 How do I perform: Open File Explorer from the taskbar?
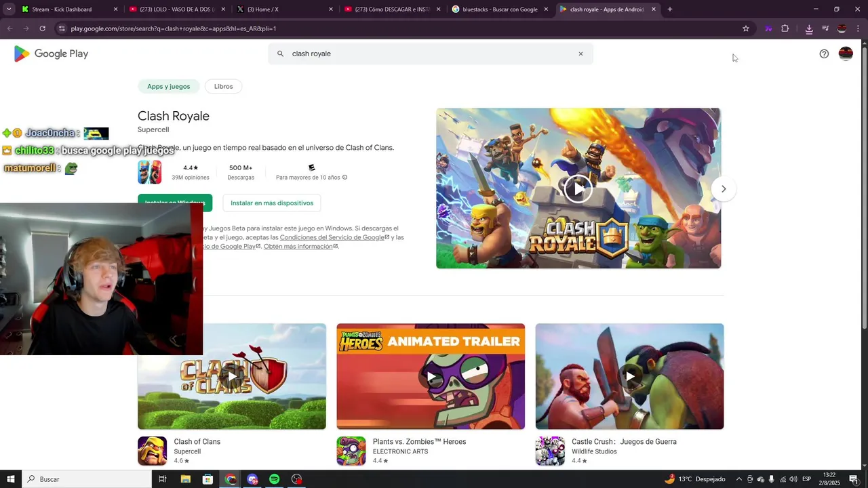click(x=185, y=479)
